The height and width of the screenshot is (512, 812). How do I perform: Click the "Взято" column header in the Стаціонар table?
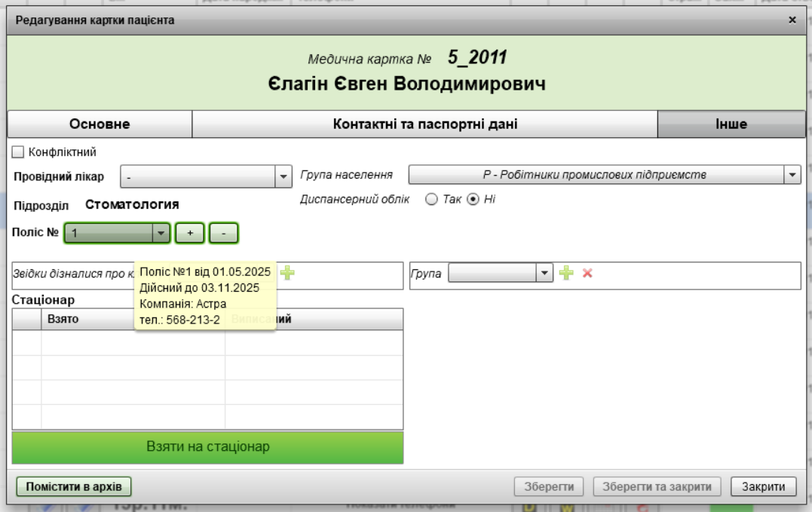pos(62,319)
